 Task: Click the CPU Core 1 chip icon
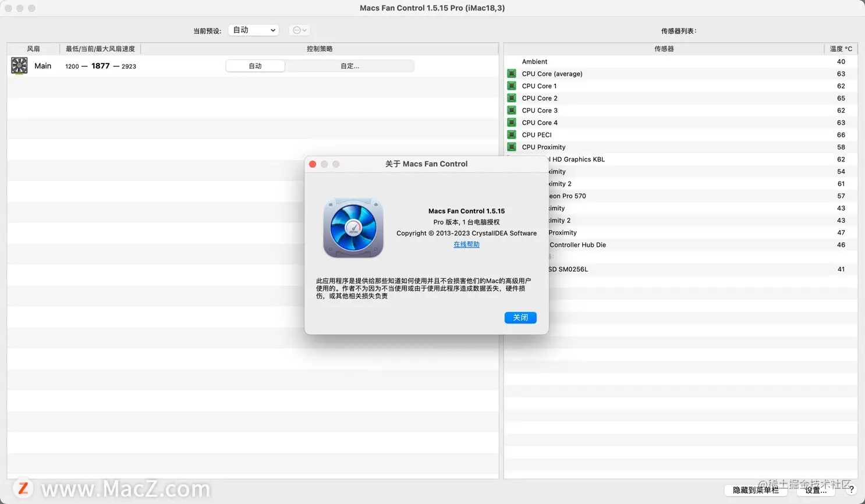coord(512,86)
